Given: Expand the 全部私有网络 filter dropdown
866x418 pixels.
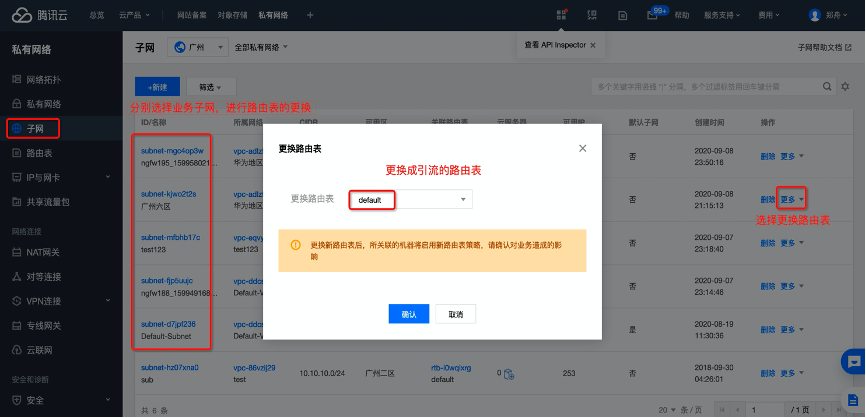Looking at the screenshot, I should [260, 47].
